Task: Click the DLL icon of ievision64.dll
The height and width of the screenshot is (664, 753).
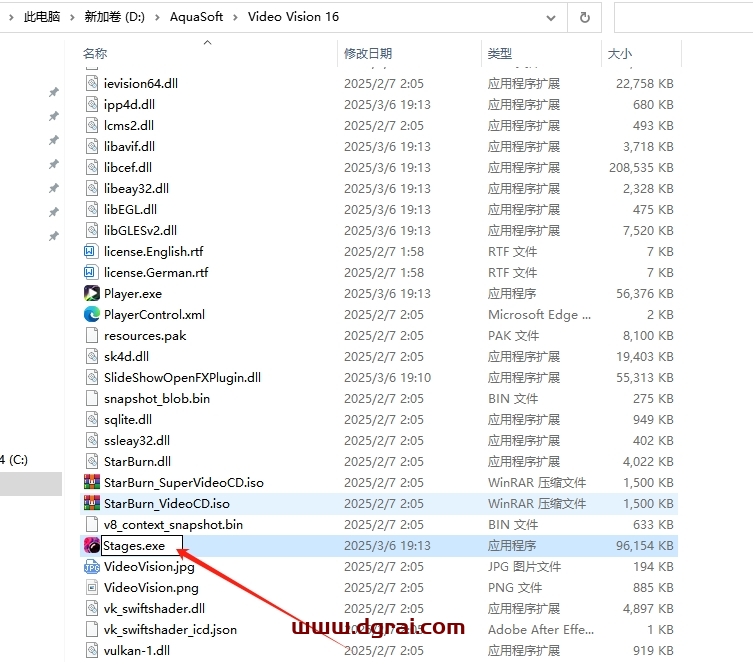Action: 91,83
